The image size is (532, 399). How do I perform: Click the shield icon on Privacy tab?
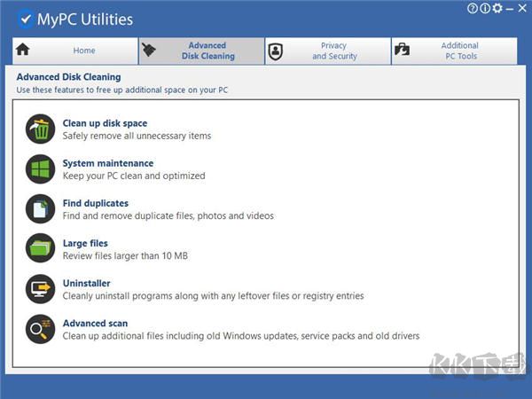point(276,51)
